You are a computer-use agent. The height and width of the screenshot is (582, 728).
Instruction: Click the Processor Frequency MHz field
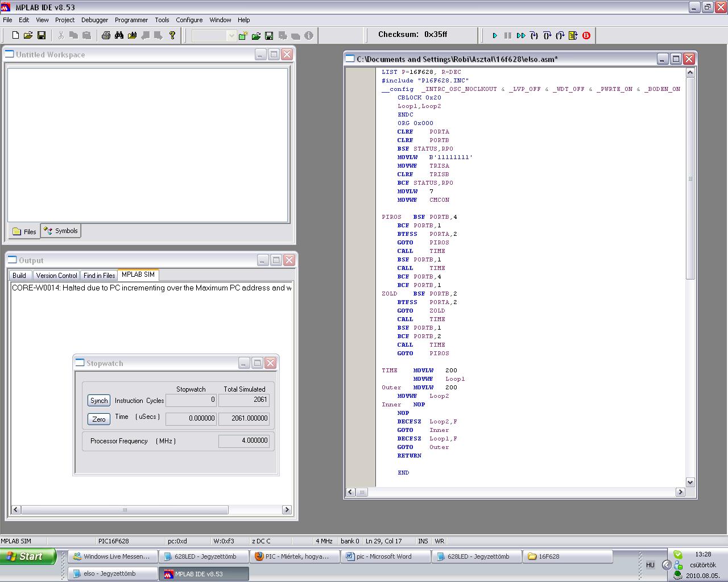243,440
